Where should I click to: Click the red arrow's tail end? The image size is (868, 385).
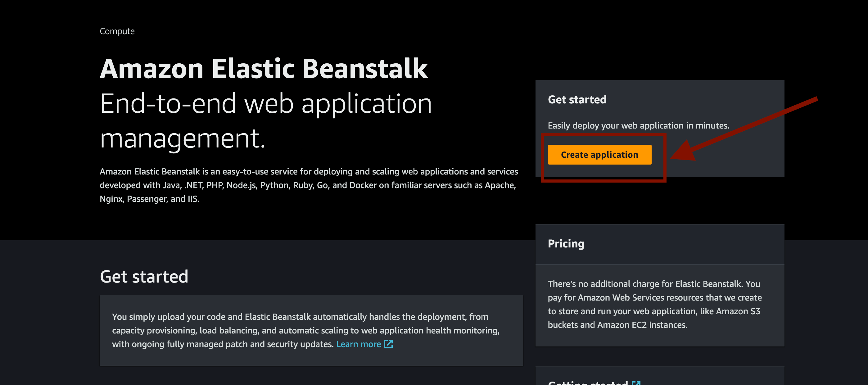coord(815,99)
